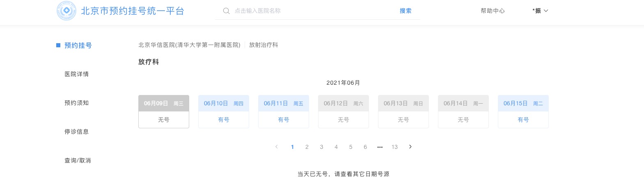This screenshot has height=183, width=644.
Task: Select the 06月09日 周三 date tab
Action: point(164,103)
